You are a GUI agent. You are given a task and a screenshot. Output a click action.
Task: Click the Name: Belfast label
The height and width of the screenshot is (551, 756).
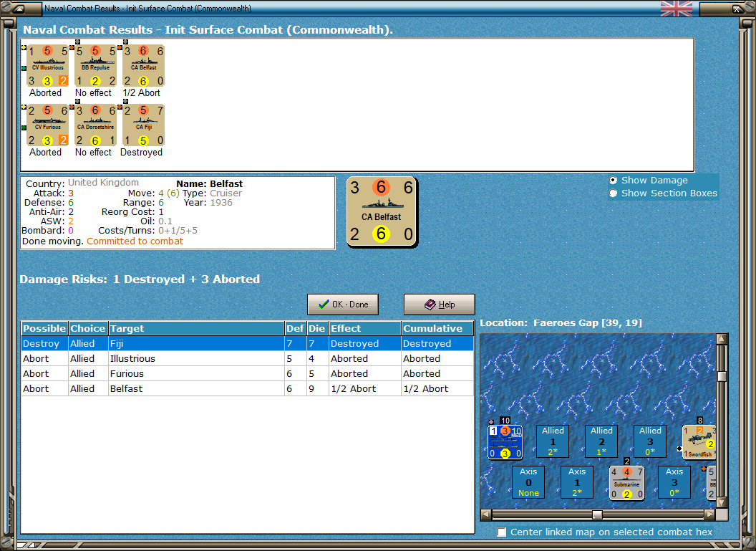point(209,184)
